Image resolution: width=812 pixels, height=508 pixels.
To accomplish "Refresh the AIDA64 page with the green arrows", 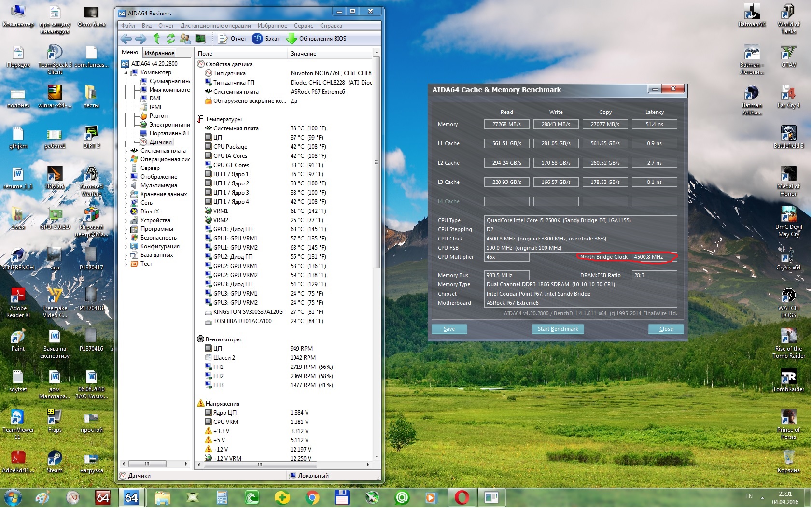I will [x=171, y=39].
